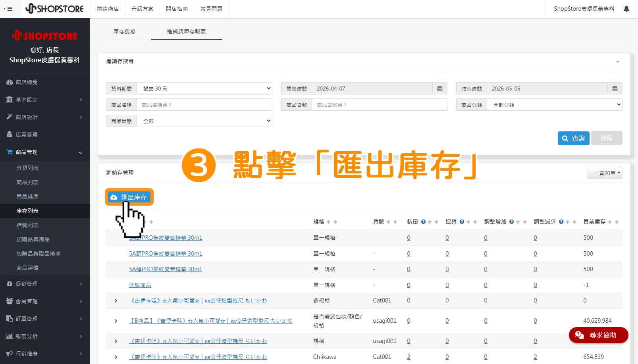Sort 退貨 column descending arrow

pos(475,222)
